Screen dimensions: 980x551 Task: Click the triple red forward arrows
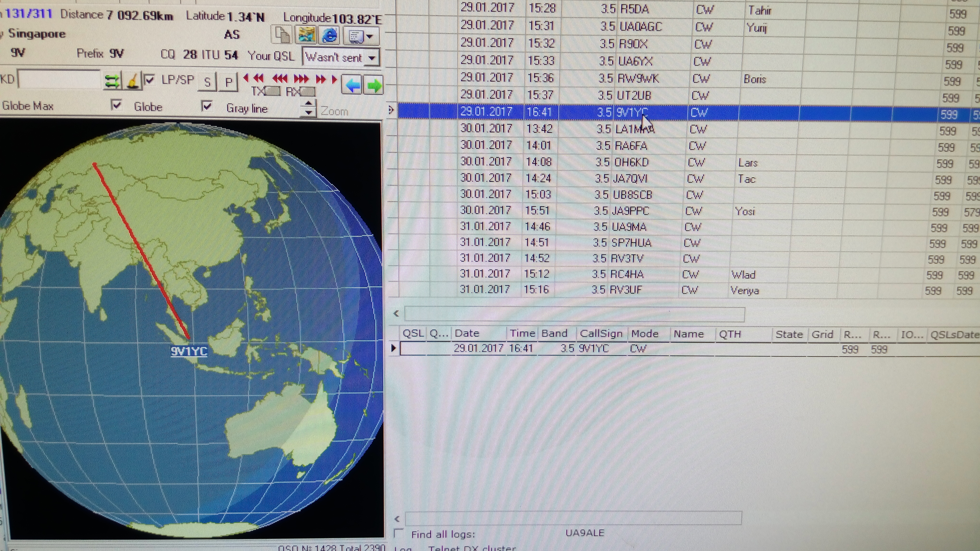301,79
